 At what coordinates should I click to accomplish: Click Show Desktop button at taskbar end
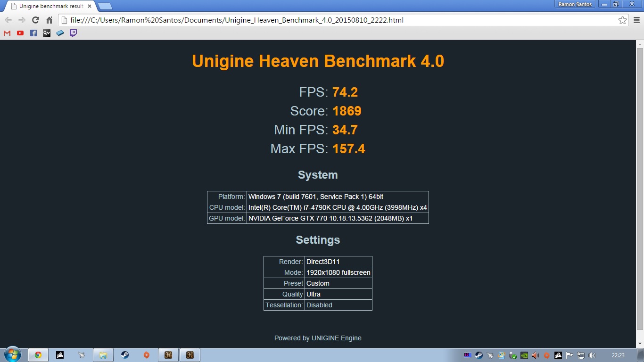point(640,355)
